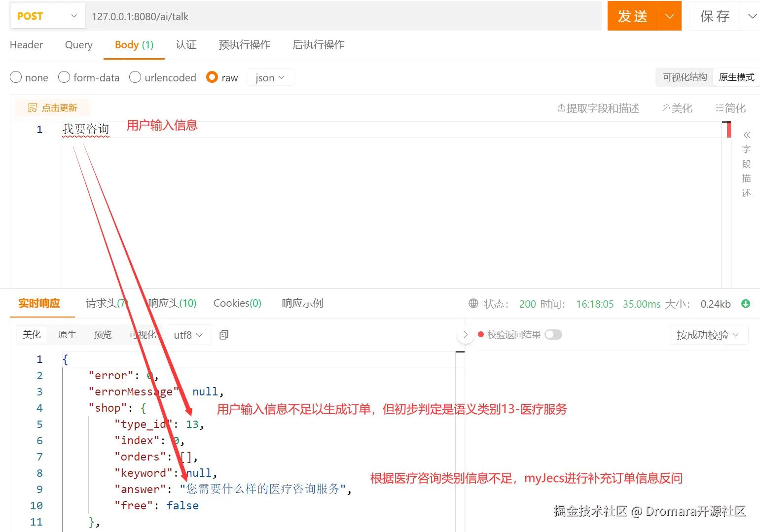
Task: Switch to the 请求头(7) tab
Action: click(x=107, y=303)
